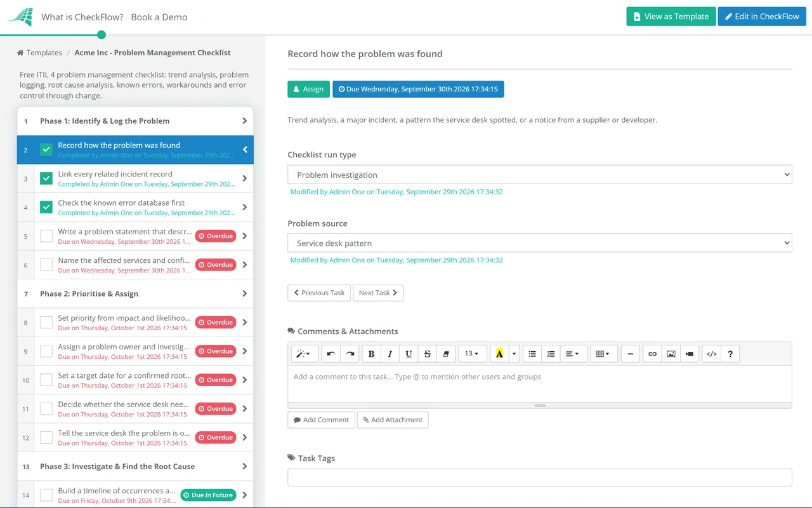Click the View as Template button
812x508 pixels.
click(x=671, y=17)
